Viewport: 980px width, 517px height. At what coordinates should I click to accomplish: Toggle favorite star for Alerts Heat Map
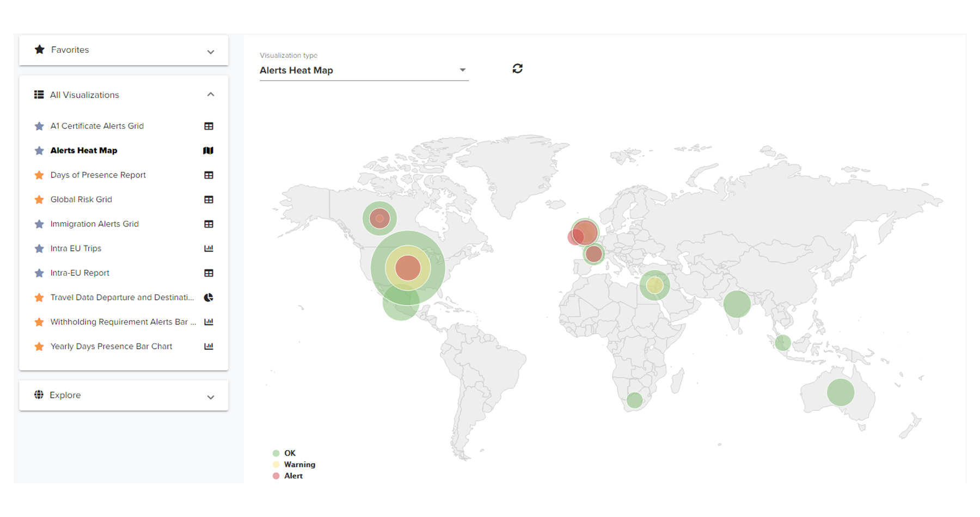pos(39,151)
